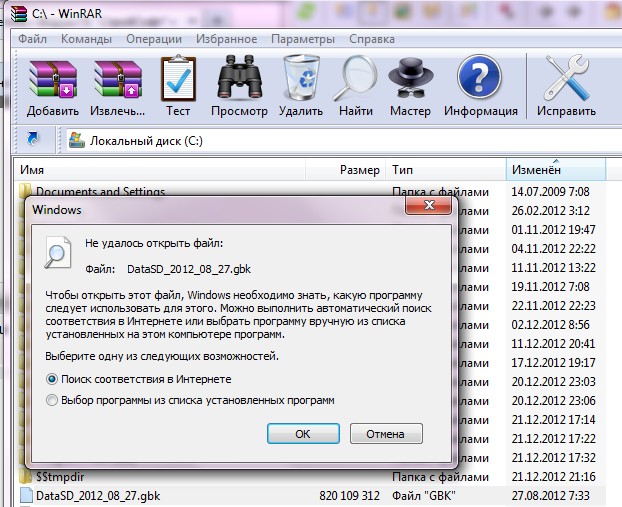Screen dimensions: 622x507
Task: Click the date 27.08.2012 7:33
Action: (x=551, y=495)
